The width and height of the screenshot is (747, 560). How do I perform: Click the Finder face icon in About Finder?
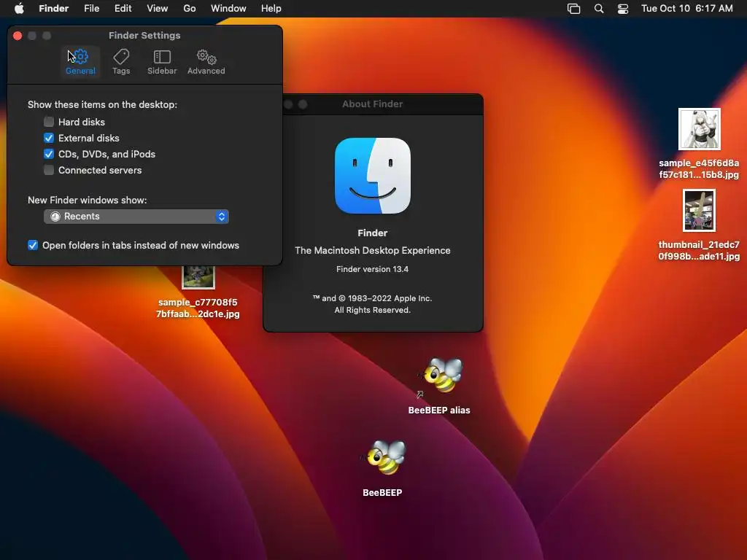pos(373,176)
